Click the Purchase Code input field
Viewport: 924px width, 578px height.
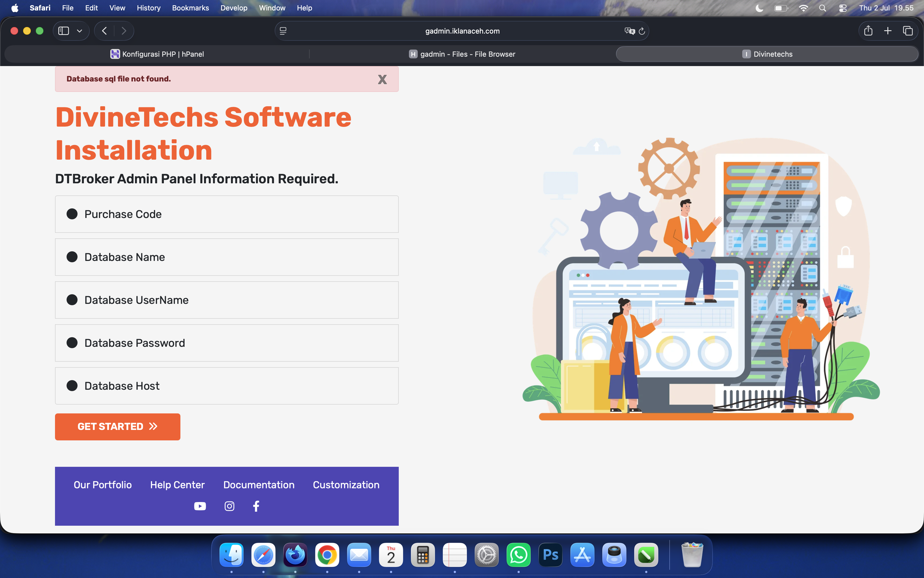tap(227, 214)
